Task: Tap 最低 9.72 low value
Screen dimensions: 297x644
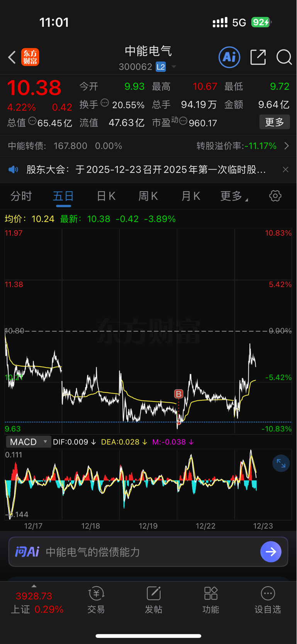Action: coord(257,86)
